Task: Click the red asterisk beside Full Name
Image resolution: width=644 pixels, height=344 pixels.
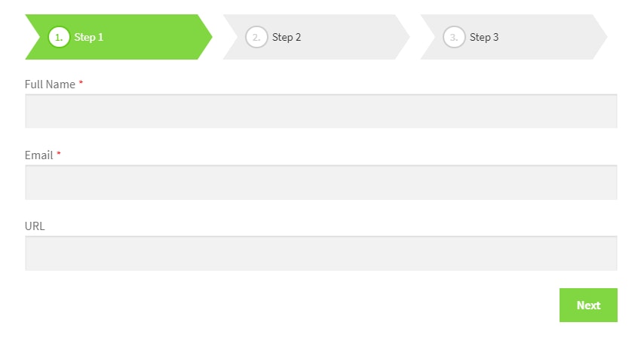Action: [x=81, y=83]
